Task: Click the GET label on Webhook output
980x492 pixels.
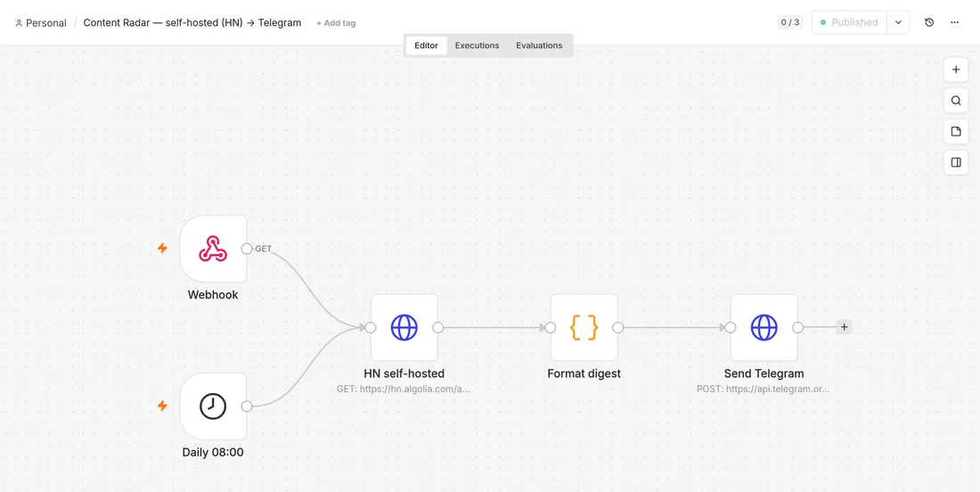Action: pos(263,249)
